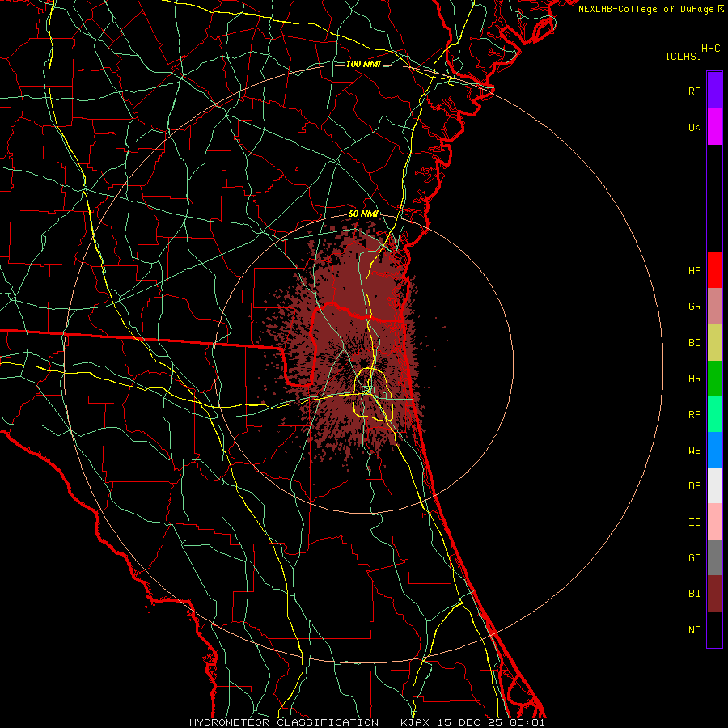Click the RF purple legend swatch
The width and height of the screenshot is (728, 728).
coord(714,90)
